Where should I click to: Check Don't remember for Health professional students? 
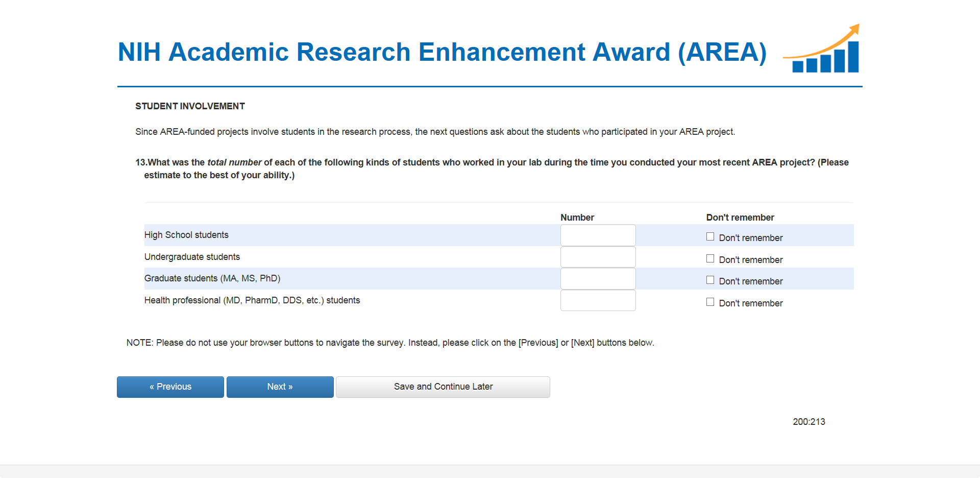tap(710, 302)
